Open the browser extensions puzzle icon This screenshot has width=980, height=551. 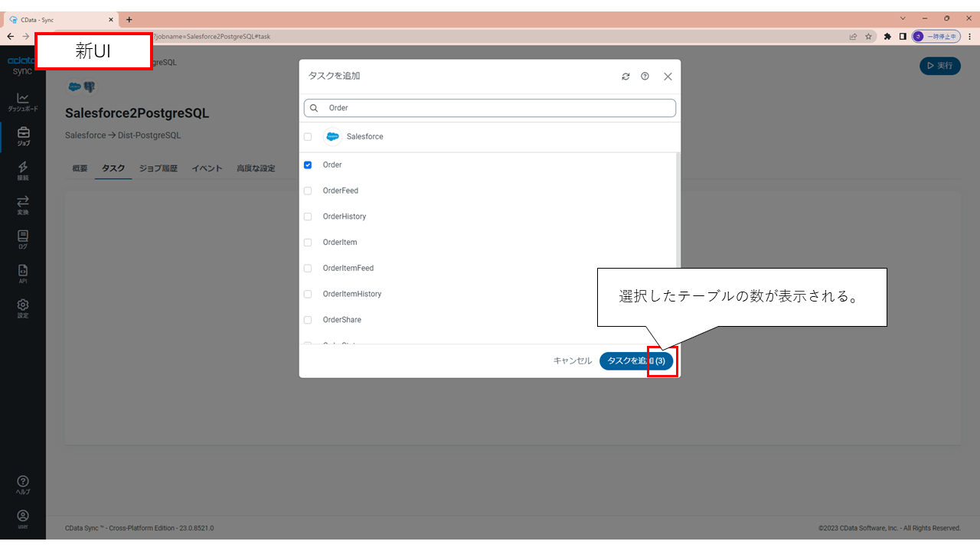point(887,36)
